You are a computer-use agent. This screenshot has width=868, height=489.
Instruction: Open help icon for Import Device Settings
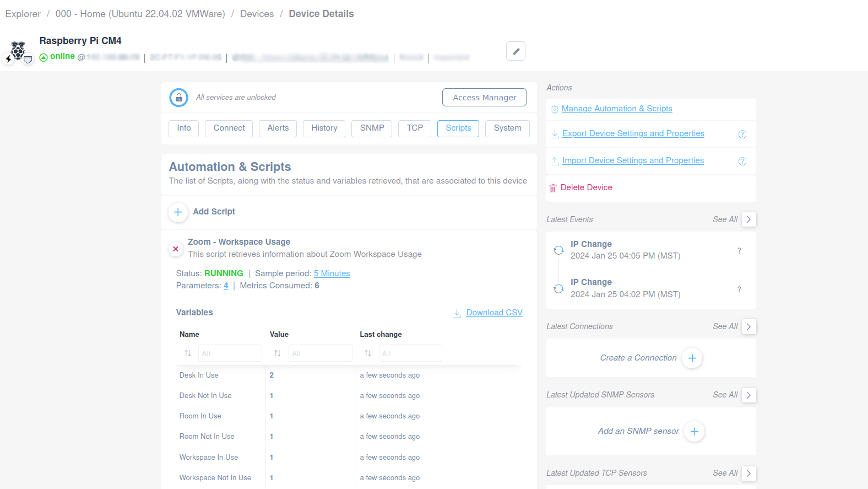742,162
